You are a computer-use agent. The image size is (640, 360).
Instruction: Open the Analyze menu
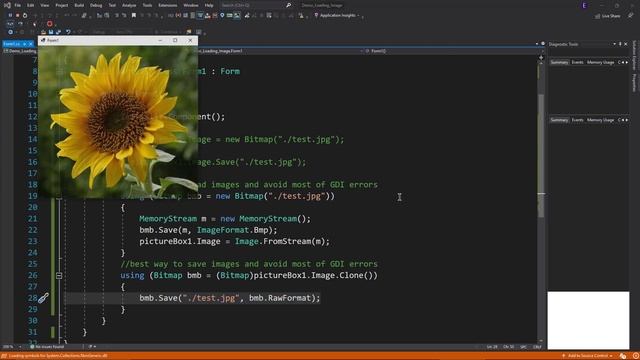[x=129, y=5]
